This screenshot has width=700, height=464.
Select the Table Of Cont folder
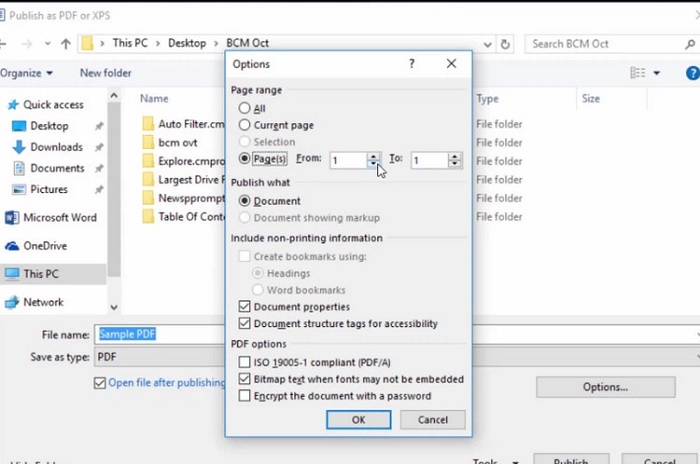(183, 217)
